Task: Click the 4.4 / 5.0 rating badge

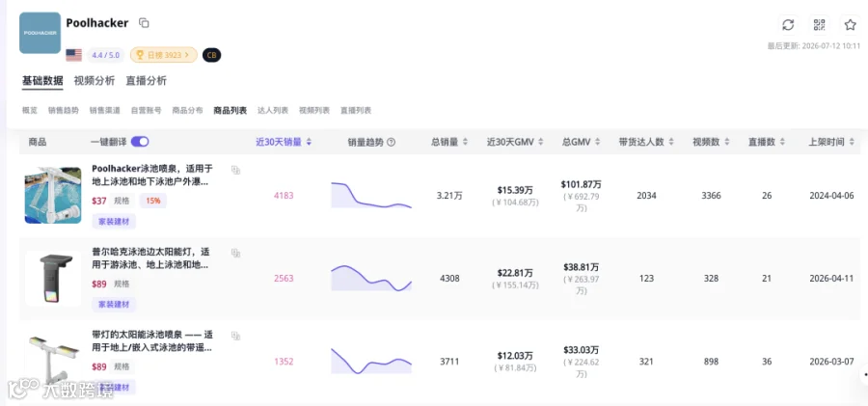Action: coord(105,55)
